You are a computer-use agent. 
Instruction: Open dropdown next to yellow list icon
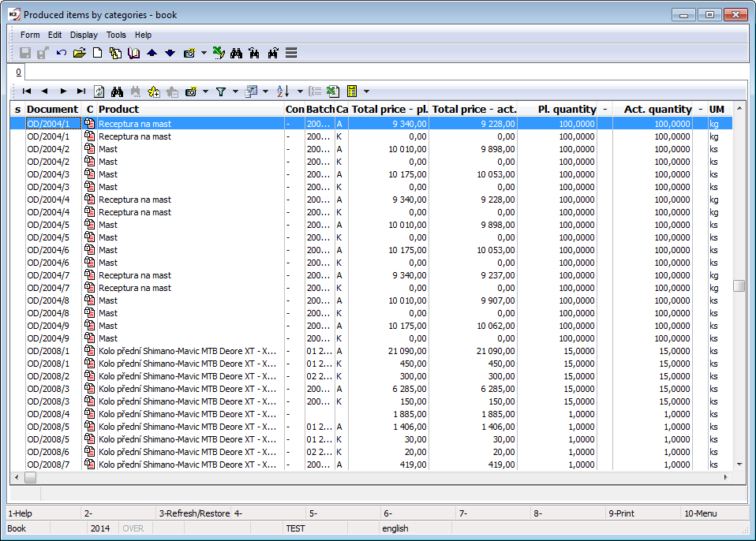tap(366, 91)
